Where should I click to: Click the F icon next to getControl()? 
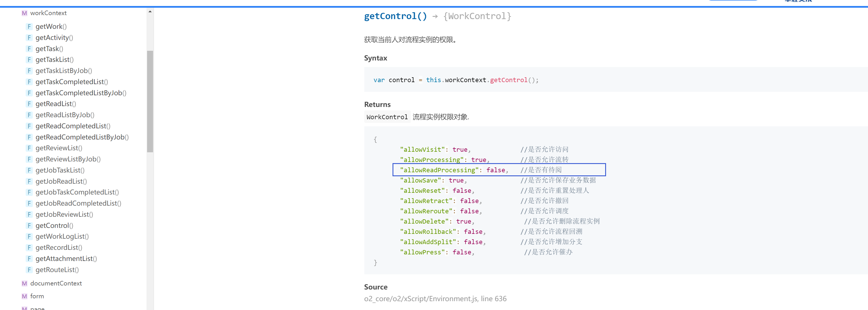(29, 225)
